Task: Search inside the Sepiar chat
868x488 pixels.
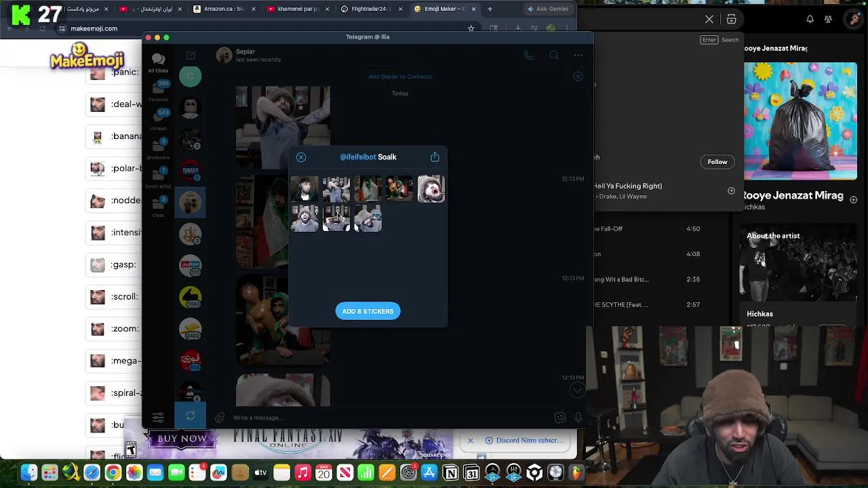Action: 554,56
